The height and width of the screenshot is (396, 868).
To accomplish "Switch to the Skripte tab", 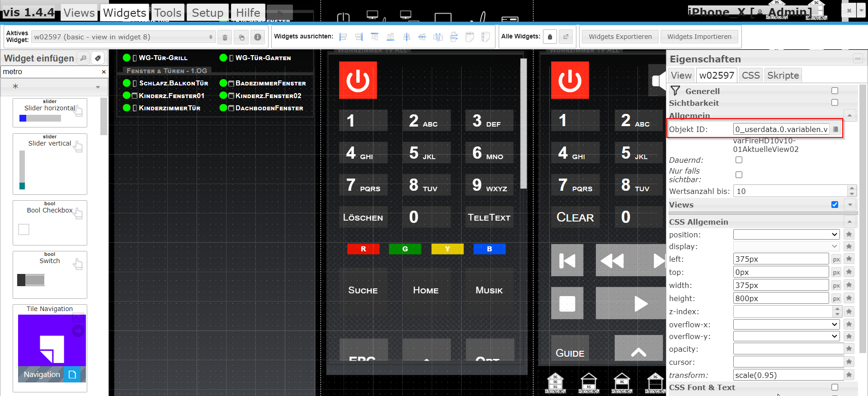I will pos(783,75).
